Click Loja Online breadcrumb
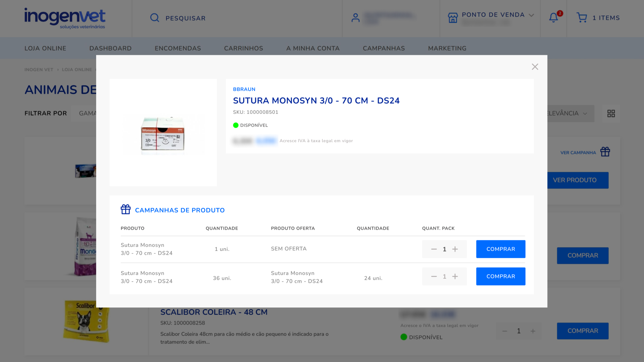The width and height of the screenshot is (644, 362). pyautogui.click(x=77, y=70)
